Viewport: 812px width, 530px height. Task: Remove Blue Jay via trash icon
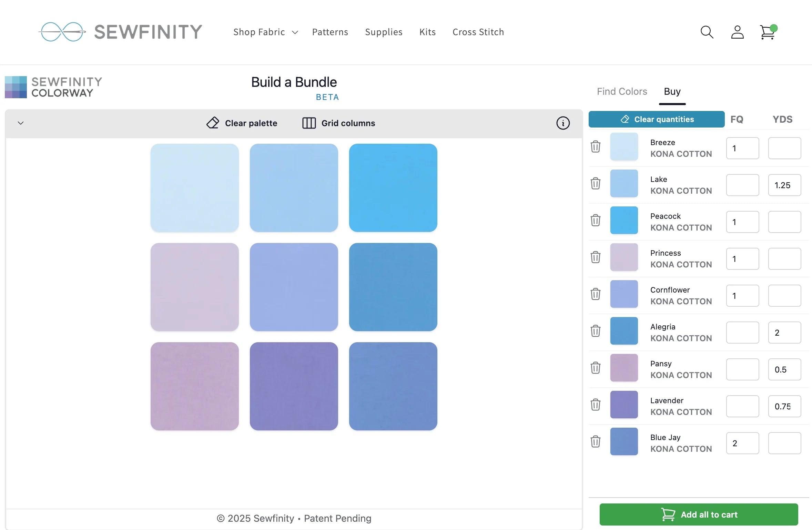595,441
